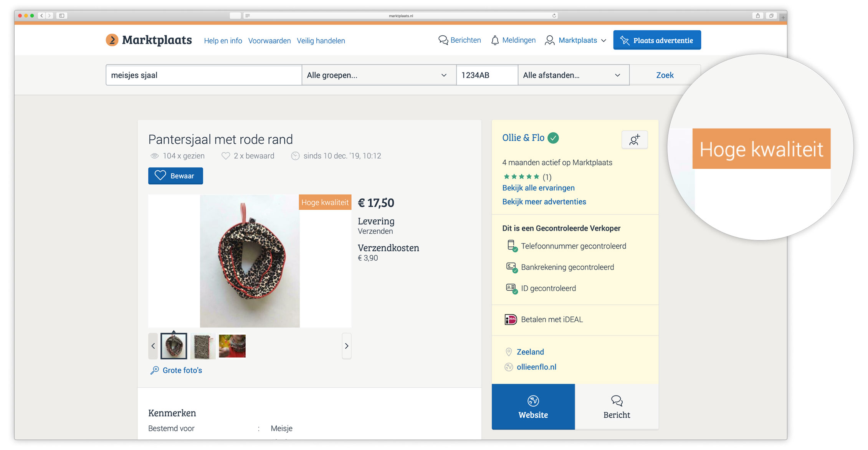Open Bekijk alle ervaringen link
The image size is (868, 450).
click(538, 188)
